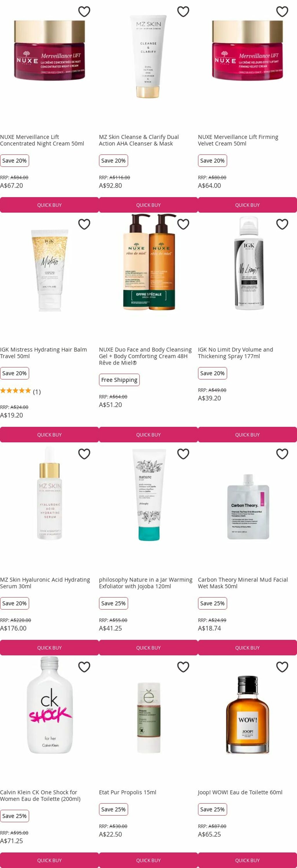Open MZ Skin Hyaluronic Acid Serum product link
Screen dimensions: 297x868
(x=45, y=583)
